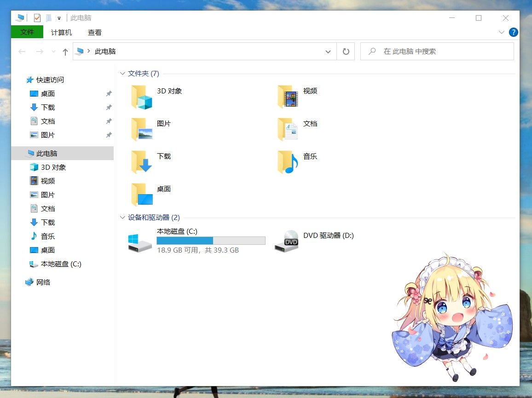Unpin 桌面 using its pin icon
This screenshot has height=398, width=532.
click(109, 94)
